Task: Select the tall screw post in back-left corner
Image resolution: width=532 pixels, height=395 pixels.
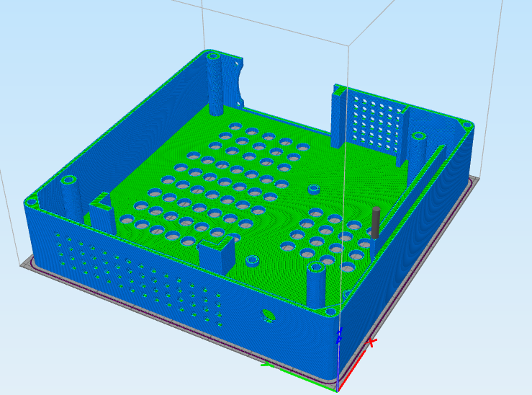Action: 215,84
